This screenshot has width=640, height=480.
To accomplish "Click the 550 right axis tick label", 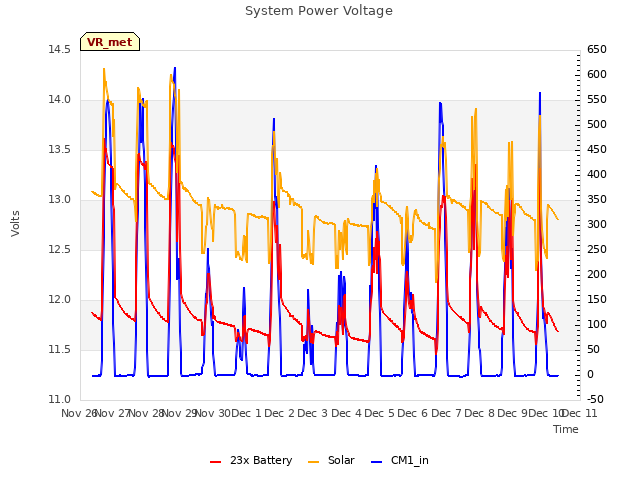I will click(x=597, y=100).
